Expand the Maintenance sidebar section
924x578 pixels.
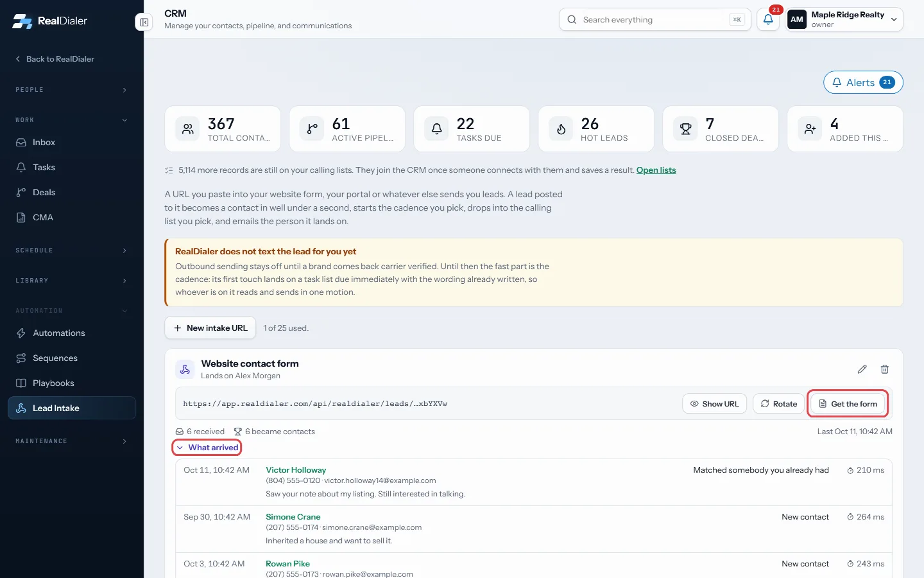[72, 441]
